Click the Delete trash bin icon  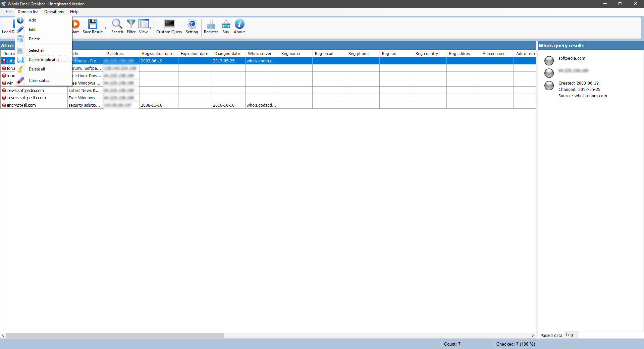click(20, 39)
